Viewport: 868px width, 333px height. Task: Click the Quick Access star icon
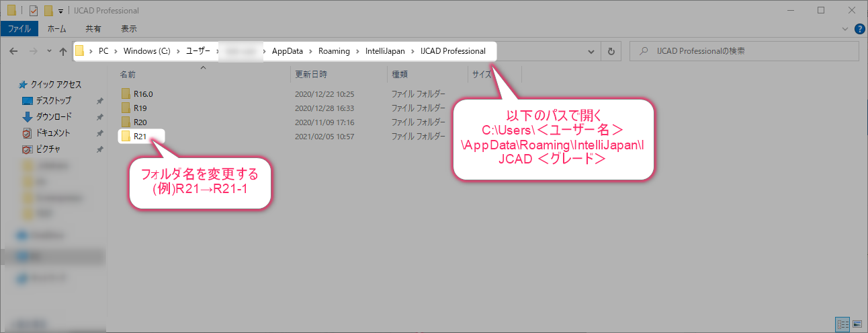[24, 85]
